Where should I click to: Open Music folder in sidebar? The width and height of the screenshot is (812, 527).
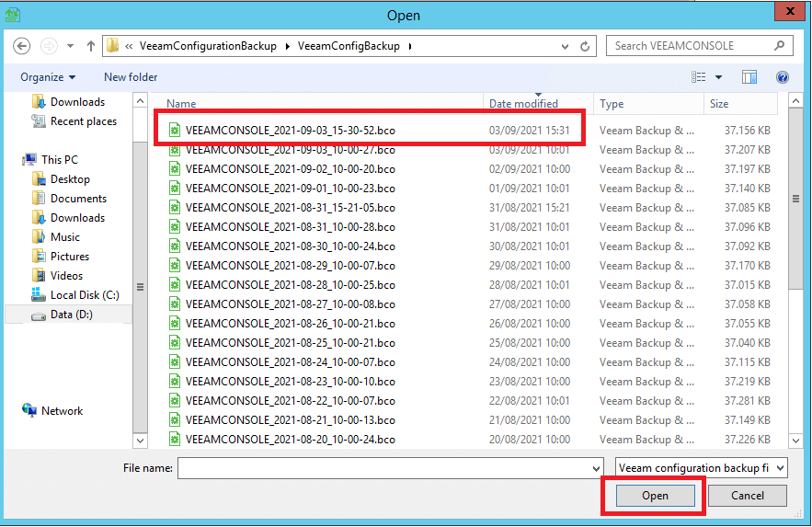64,237
